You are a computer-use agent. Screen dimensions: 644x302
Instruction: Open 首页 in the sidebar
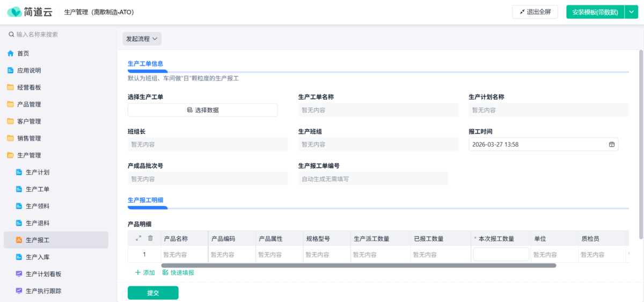(56, 53)
